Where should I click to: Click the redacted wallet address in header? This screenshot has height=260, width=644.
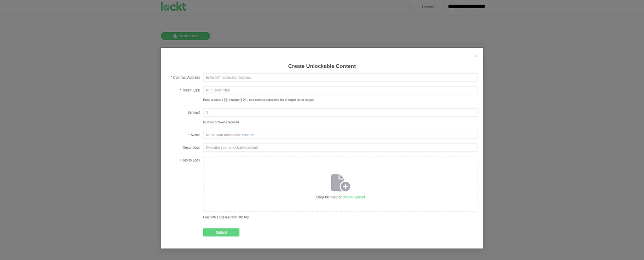[x=466, y=7]
